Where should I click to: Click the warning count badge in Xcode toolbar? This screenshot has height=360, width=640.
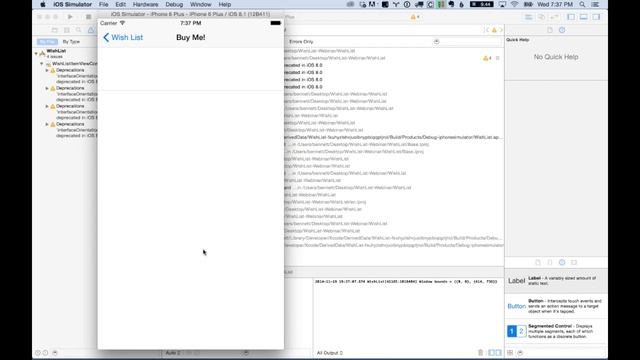[415, 17]
